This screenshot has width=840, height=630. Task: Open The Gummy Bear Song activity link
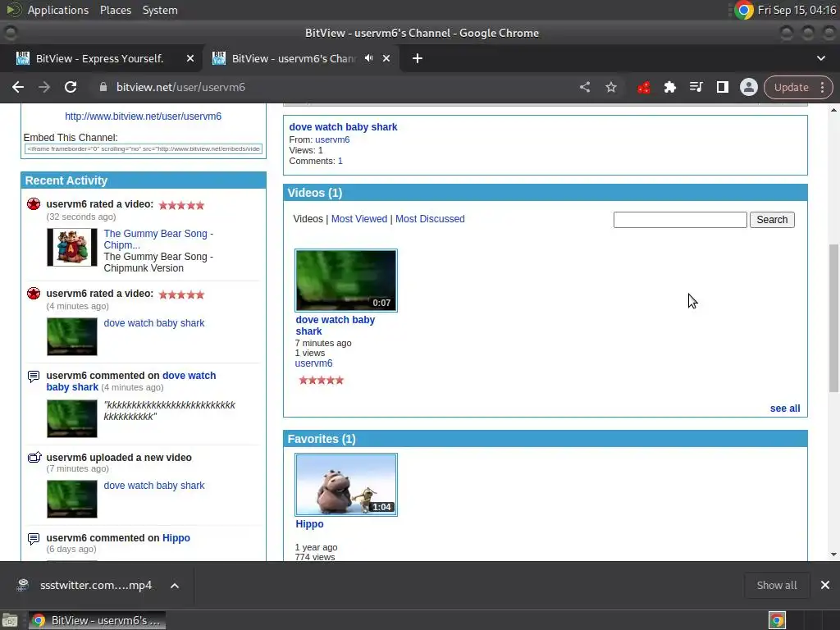(158, 239)
